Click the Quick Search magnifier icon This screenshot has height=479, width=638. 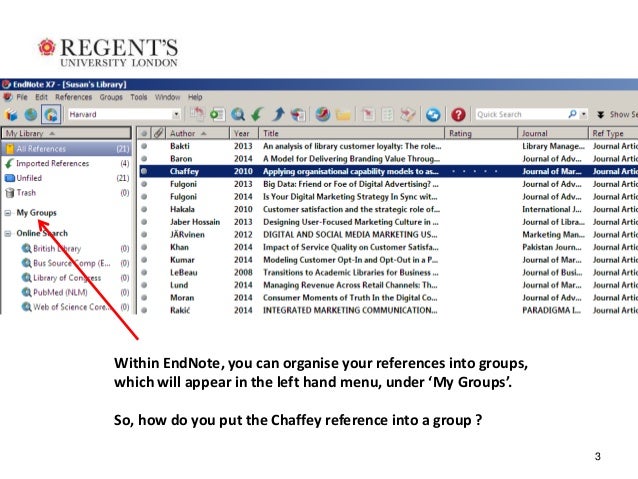pyautogui.click(x=572, y=114)
